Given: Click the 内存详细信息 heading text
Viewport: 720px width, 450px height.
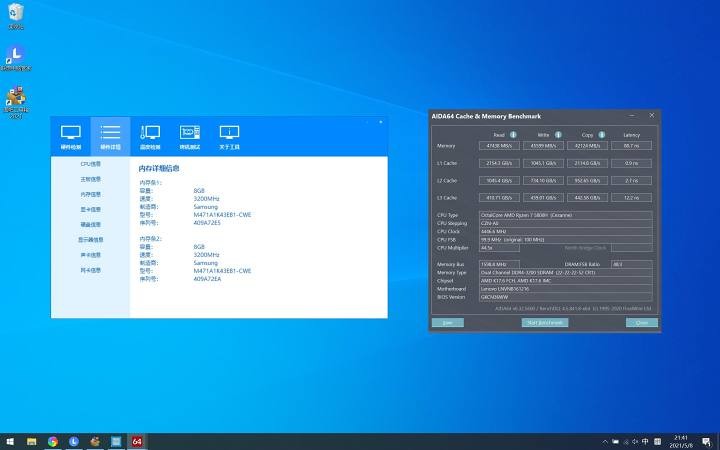Looking at the screenshot, I should click(159, 169).
